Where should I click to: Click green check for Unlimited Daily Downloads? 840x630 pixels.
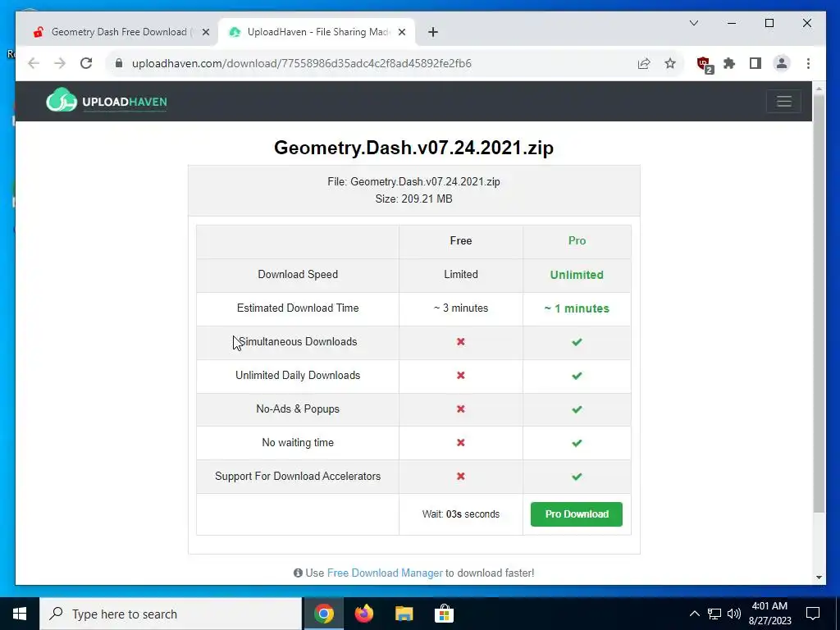tap(577, 376)
